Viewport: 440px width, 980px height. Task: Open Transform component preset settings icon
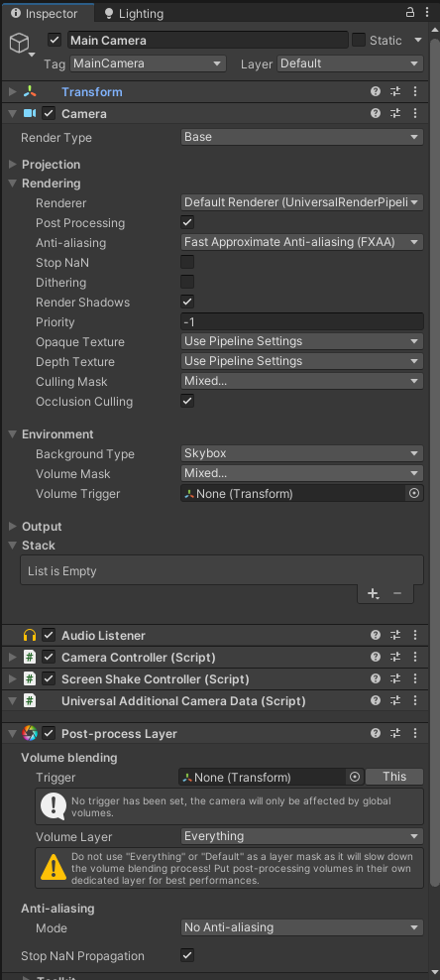pyautogui.click(x=395, y=92)
